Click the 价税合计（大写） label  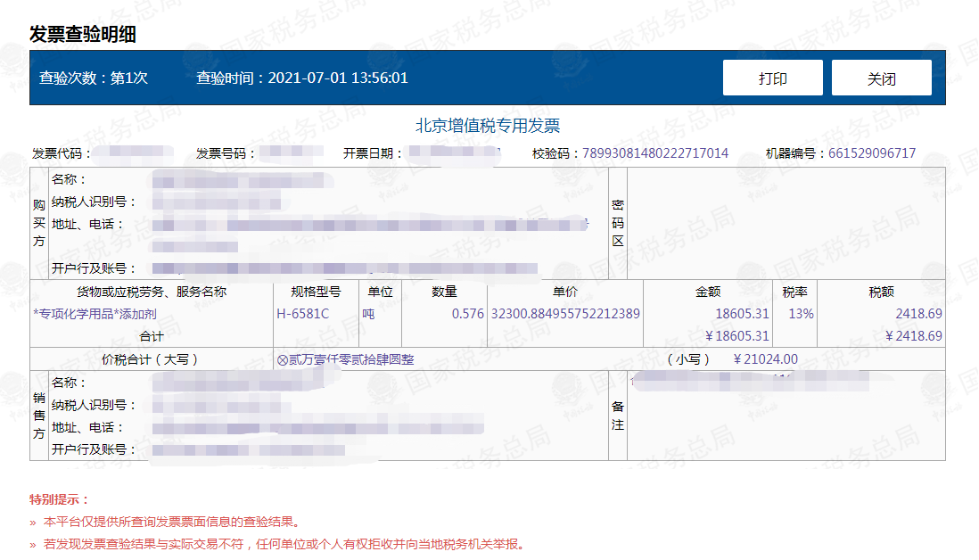pos(151,359)
